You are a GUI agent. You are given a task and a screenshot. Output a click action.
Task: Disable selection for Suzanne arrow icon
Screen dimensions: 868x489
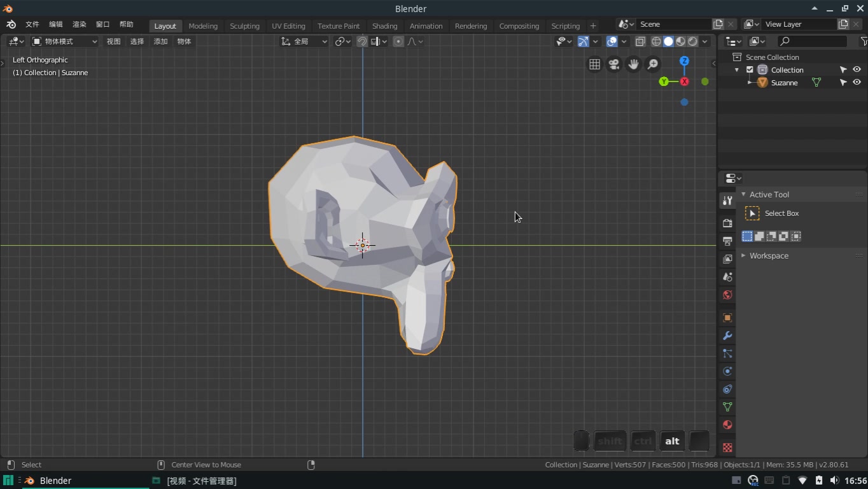point(843,83)
